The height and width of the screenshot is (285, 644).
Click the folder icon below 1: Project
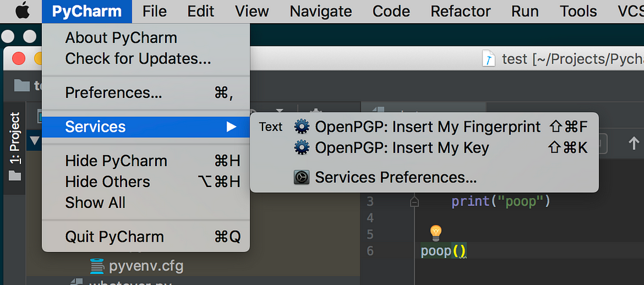coord(15,175)
